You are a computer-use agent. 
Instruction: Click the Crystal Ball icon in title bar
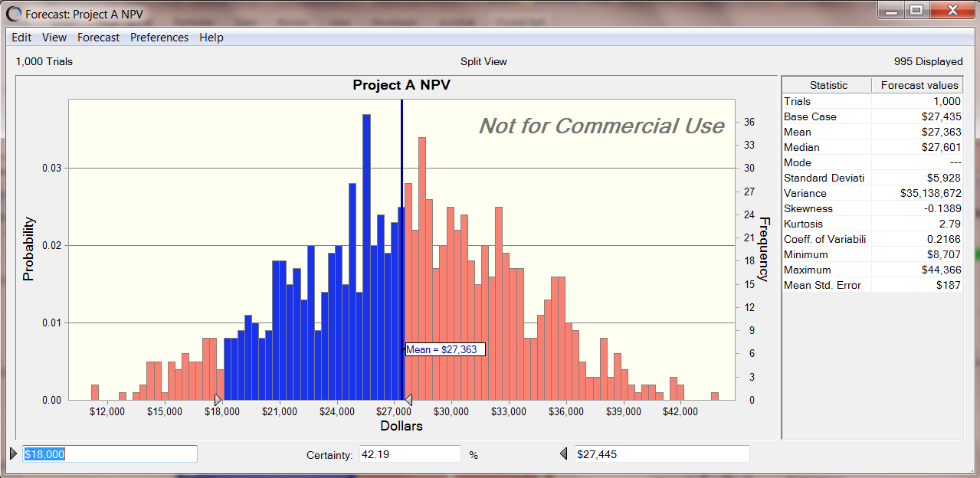[14, 13]
